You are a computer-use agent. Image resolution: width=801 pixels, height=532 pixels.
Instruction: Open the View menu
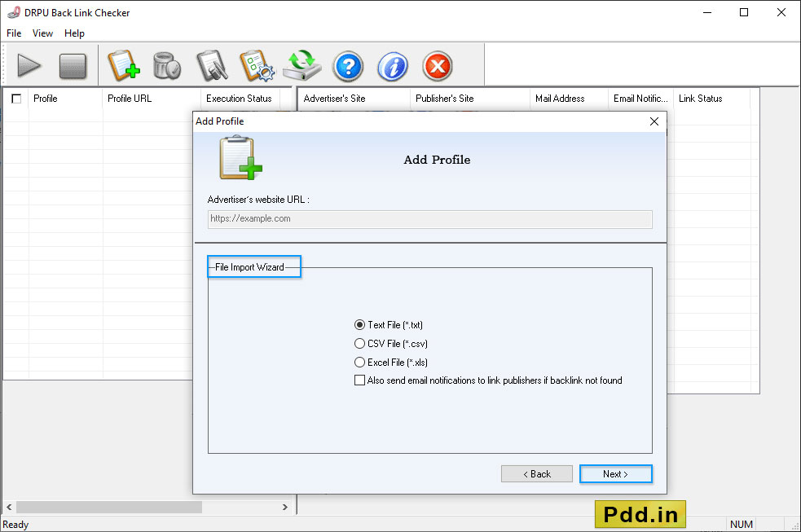[x=42, y=33]
